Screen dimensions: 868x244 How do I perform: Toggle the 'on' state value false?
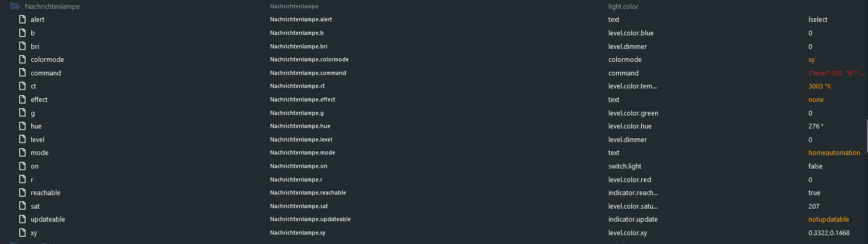[815, 166]
